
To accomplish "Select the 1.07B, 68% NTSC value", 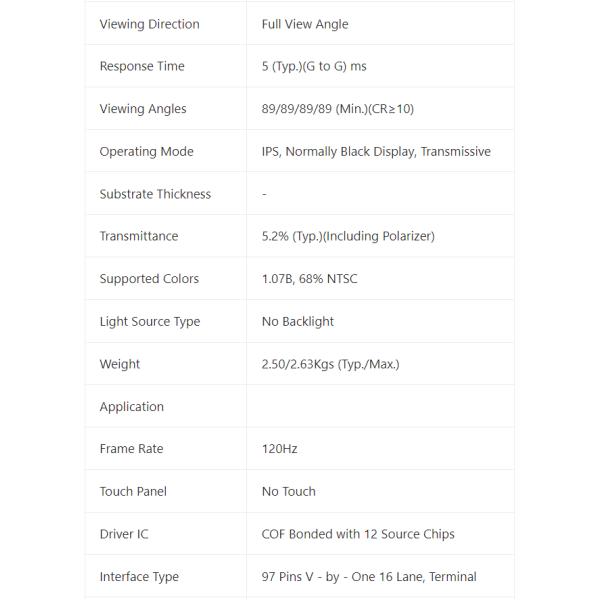I will click(309, 279).
